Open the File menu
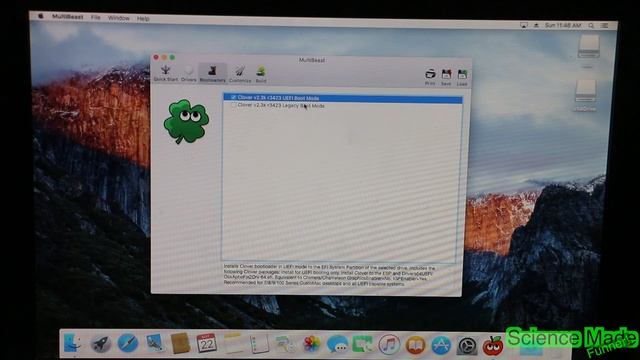This screenshot has height=360, width=640. coord(96,18)
